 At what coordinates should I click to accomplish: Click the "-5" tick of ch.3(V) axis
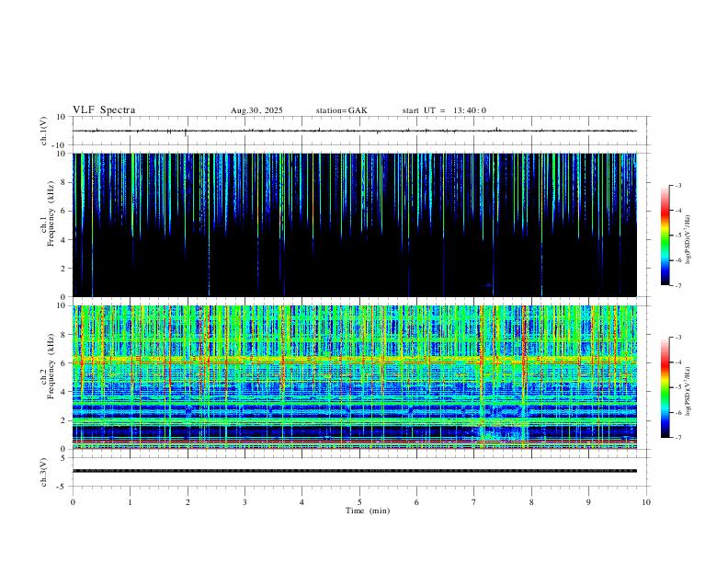pos(63,487)
